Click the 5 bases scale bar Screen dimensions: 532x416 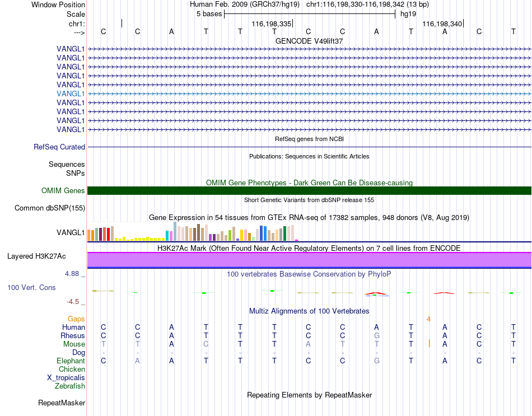click(x=310, y=14)
